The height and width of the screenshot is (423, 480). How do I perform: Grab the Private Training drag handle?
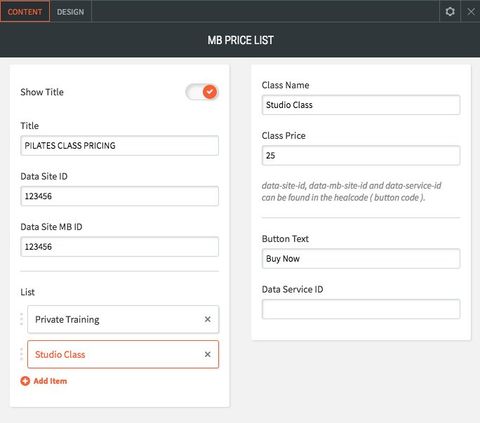click(22, 319)
